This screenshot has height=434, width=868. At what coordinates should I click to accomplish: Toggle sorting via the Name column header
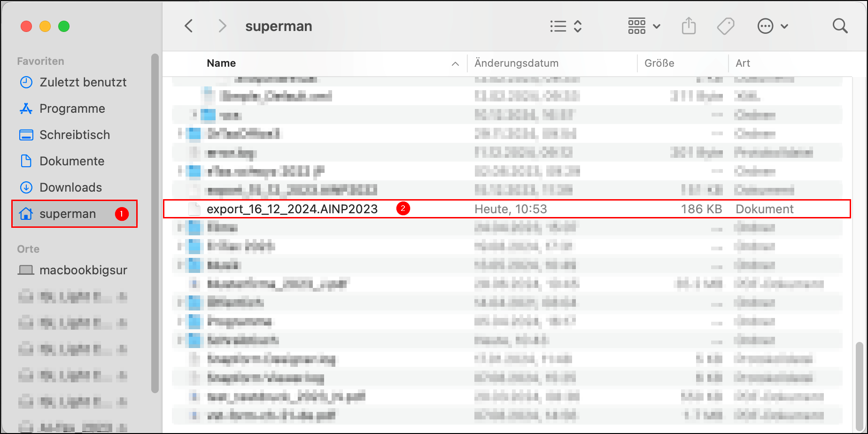point(221,63)
